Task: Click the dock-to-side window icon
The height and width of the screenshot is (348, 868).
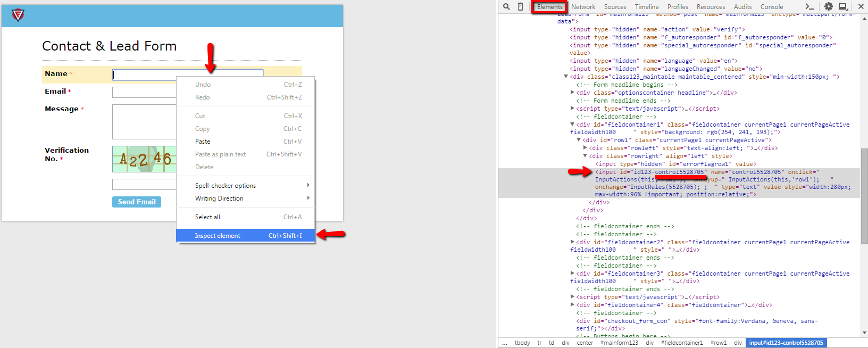Action: pos(844,6)
